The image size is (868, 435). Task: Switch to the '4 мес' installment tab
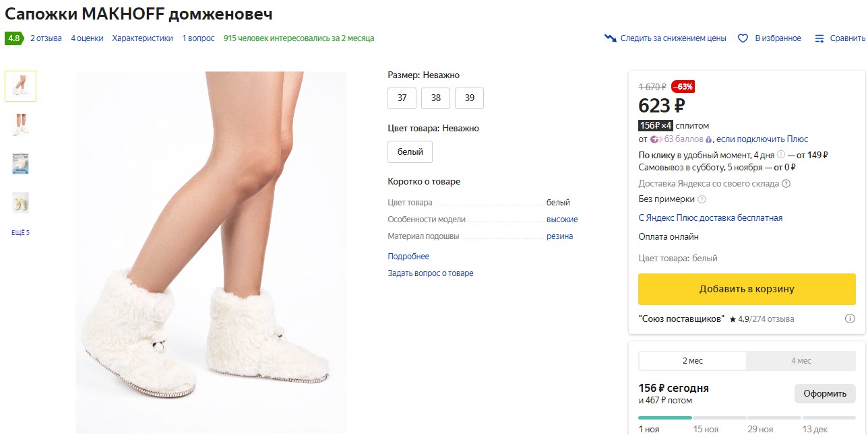click(801, 361)
